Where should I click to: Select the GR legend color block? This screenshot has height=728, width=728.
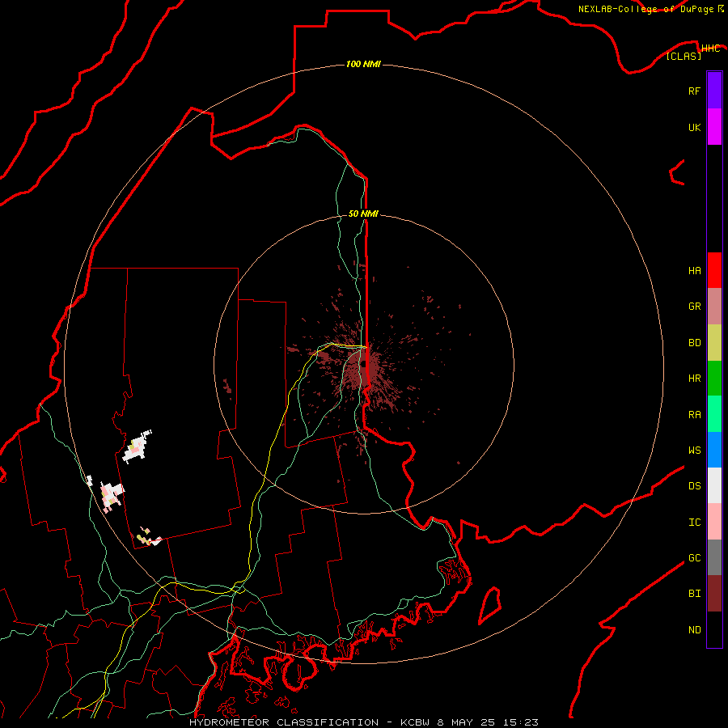714,307
